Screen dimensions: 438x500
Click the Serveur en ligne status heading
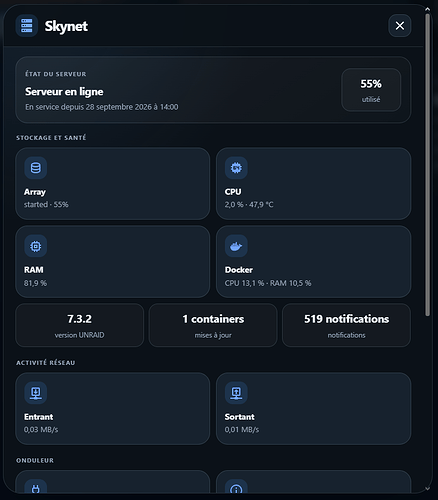64,92
